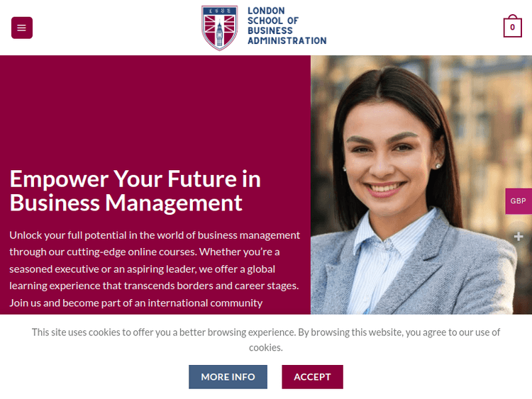Click the plus icon below GBP

[x=519, y=236]
